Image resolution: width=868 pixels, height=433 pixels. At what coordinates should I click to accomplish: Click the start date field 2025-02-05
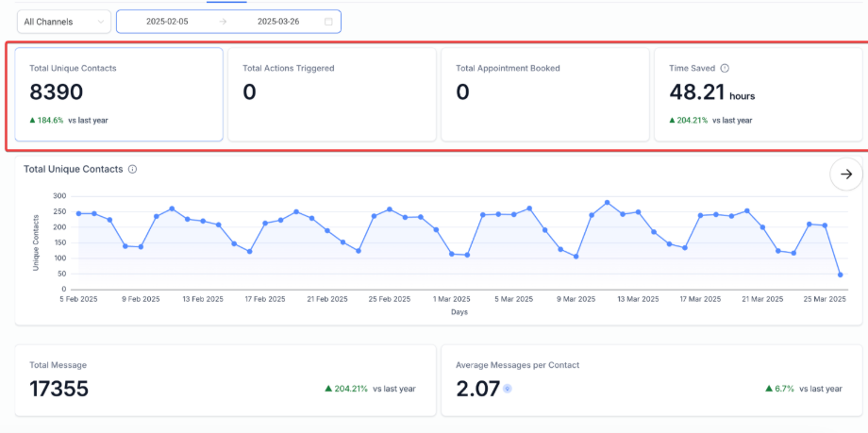tap(167, 22)
